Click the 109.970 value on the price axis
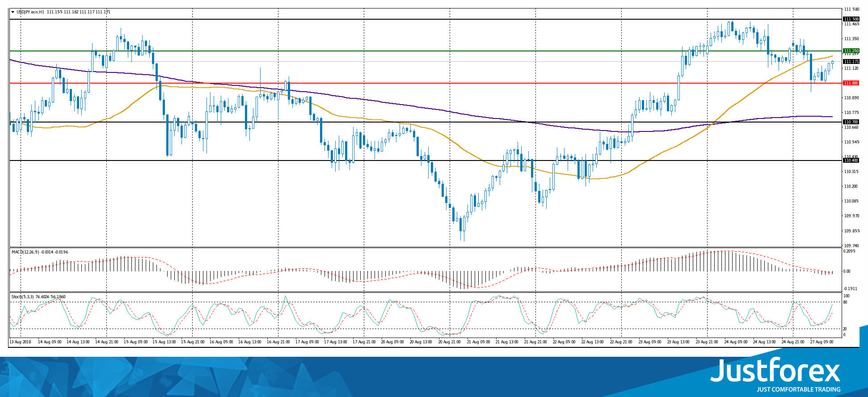 (x=851, y=216)
